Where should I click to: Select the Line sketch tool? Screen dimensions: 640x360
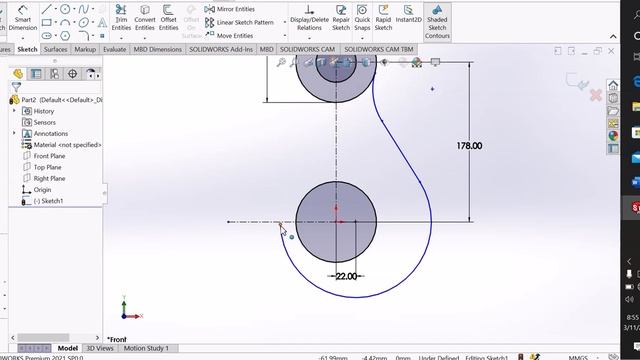tap(47, 9)
